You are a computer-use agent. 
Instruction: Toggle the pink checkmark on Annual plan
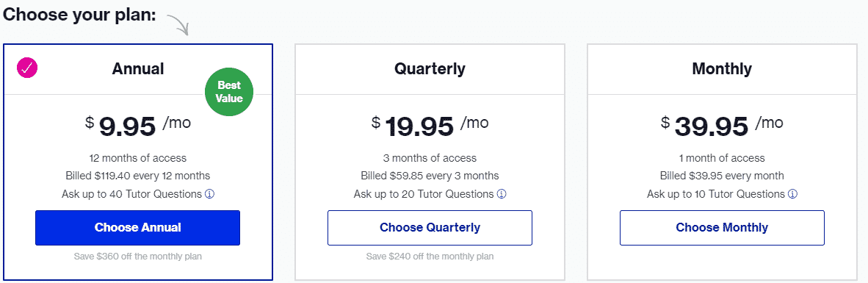pos(27,68)
